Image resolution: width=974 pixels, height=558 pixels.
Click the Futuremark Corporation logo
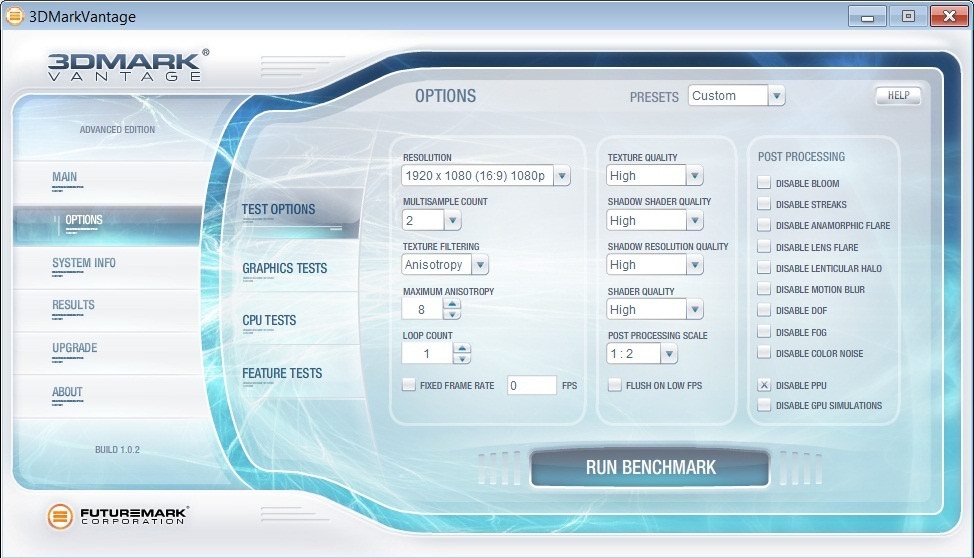click(x=118, y=516)
